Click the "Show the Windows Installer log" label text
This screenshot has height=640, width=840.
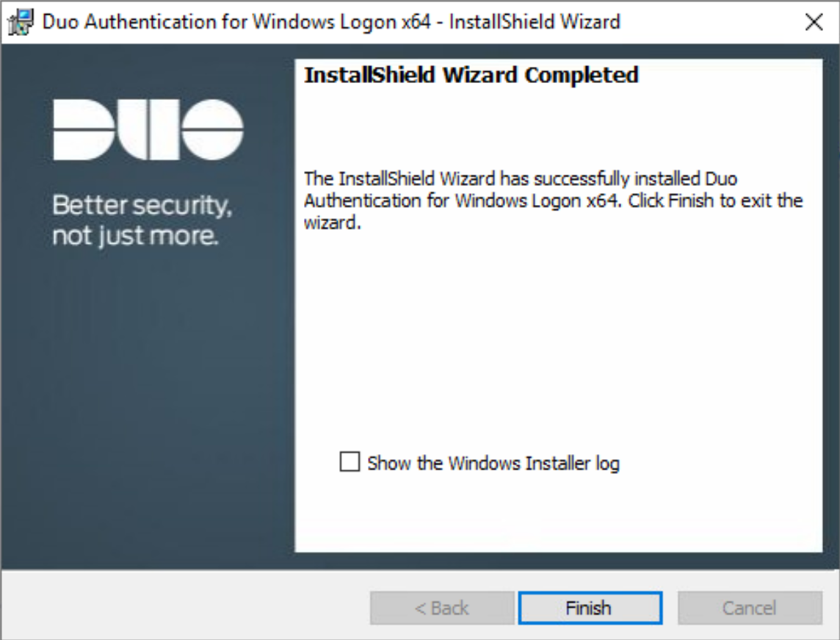click(493, 464)
